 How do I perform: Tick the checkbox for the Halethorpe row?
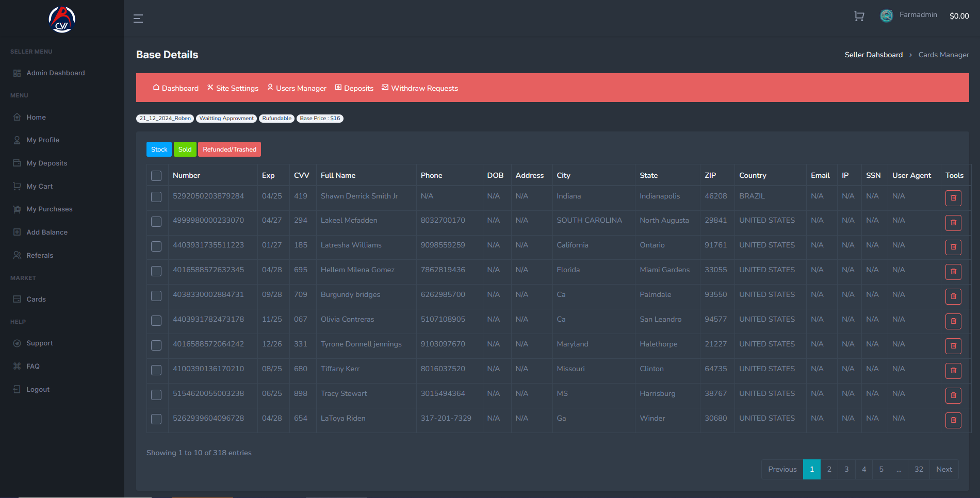[x=156, y=345]
